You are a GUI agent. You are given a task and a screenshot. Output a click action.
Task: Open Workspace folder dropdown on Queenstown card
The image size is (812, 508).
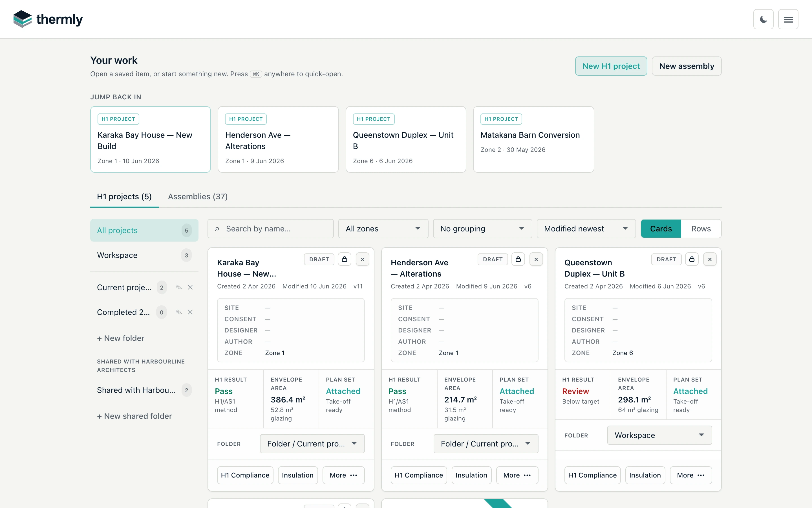pyautogui.click(x=660, y=435)
